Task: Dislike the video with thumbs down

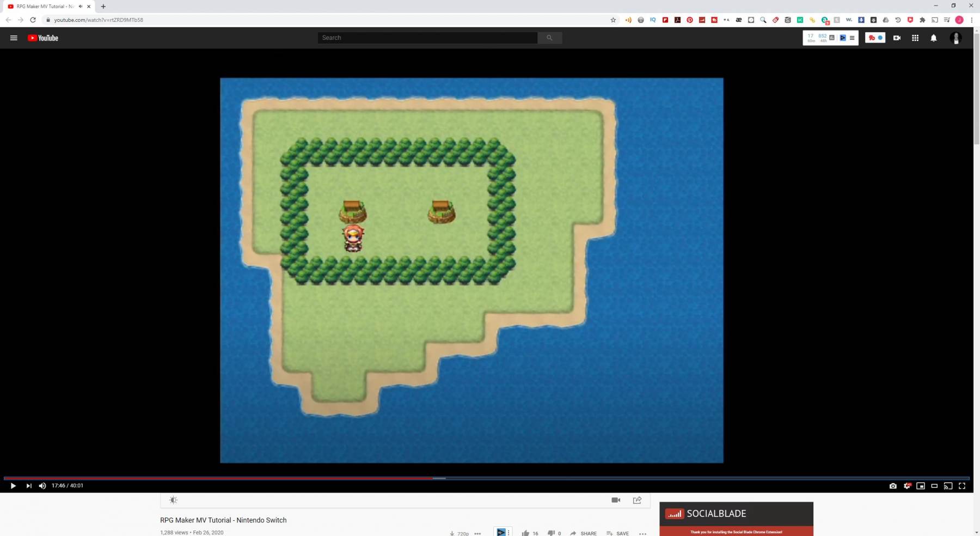Action: click(551, 533)
